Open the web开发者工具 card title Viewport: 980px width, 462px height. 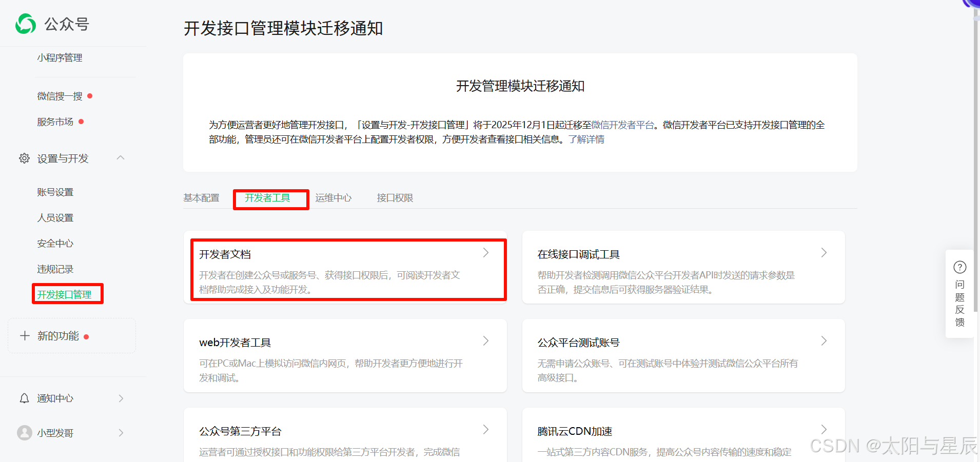(x=235, y=343)
